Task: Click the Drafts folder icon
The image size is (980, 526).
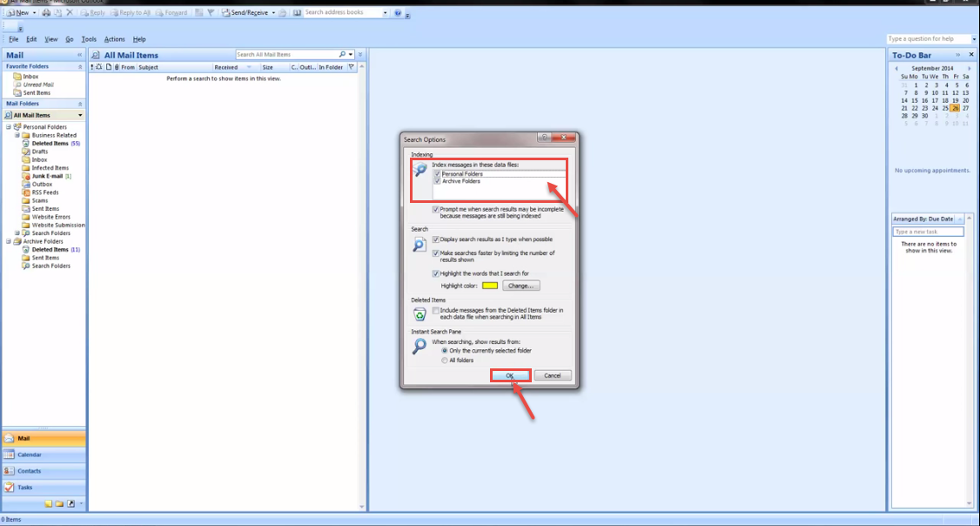Action: click(25, 152)
